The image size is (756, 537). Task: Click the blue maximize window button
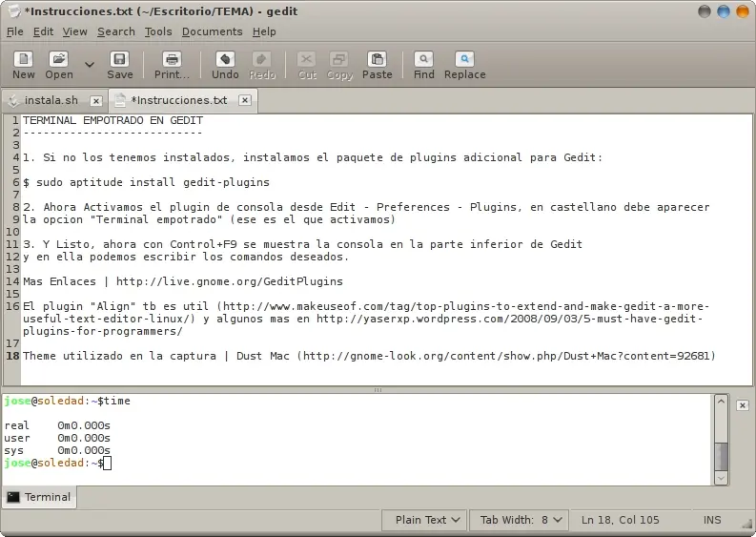point(724,11)
